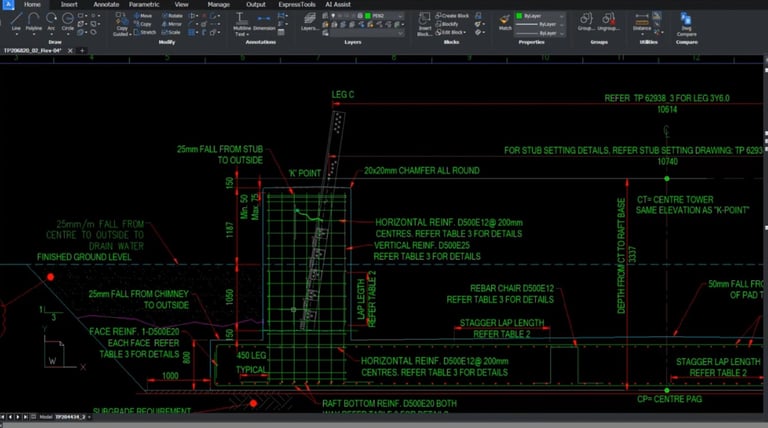Activate the Move command
The width and height of the screenshot is (768, 428).
(x=143, y=16)
